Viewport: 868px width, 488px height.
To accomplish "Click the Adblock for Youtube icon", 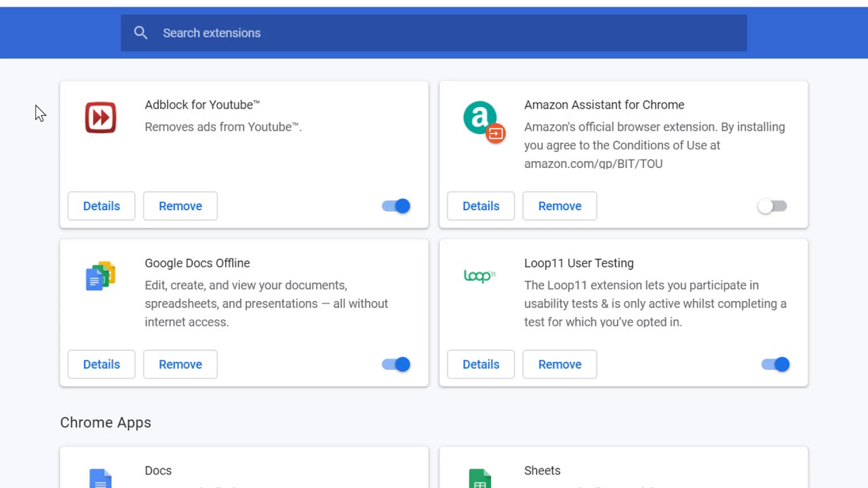I will pos(100,118).
